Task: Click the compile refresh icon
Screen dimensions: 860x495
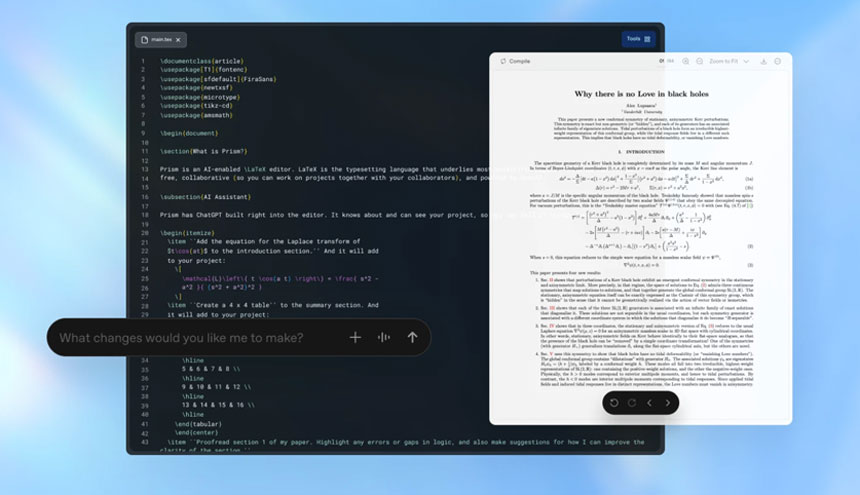Action: click(x=503, y=61)
